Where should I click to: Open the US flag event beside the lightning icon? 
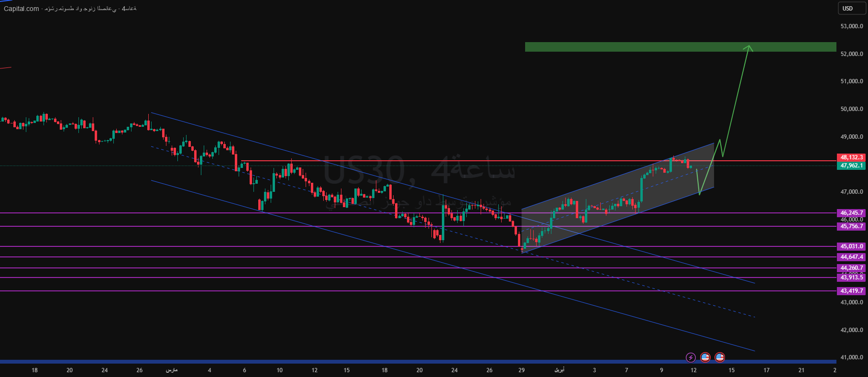point(705,357)
